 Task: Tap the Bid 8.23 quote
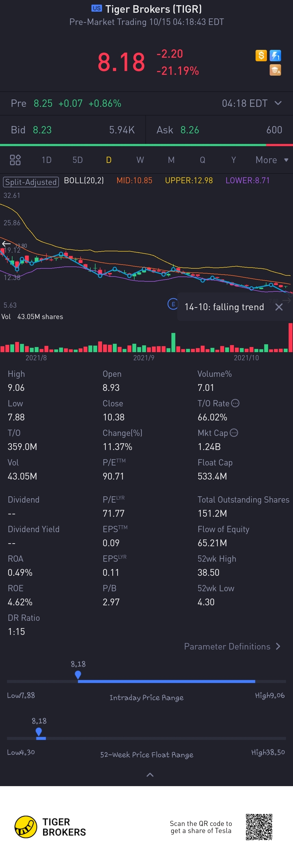[31, 130]
